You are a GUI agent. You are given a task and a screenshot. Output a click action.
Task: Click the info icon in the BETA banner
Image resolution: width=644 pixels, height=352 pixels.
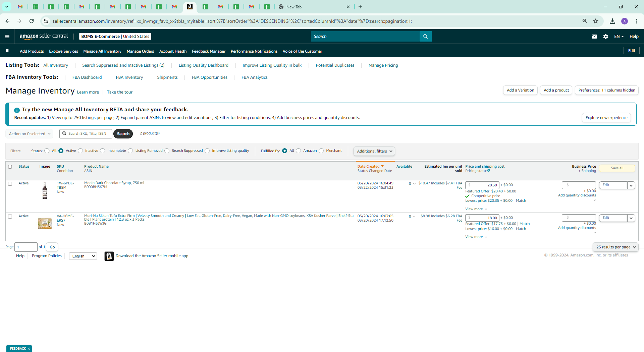pos(17,110)
